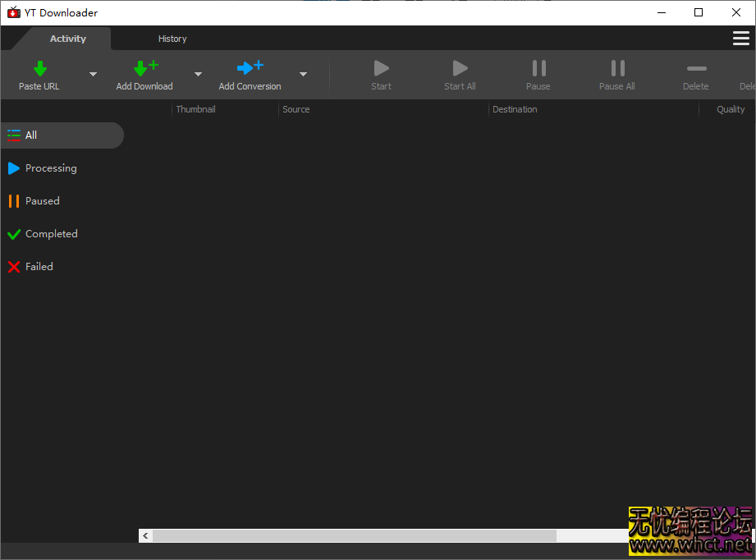This screenshot has height=560, width=756.
Task: Click the Pause All icon
Action: (x=616, y=68)
